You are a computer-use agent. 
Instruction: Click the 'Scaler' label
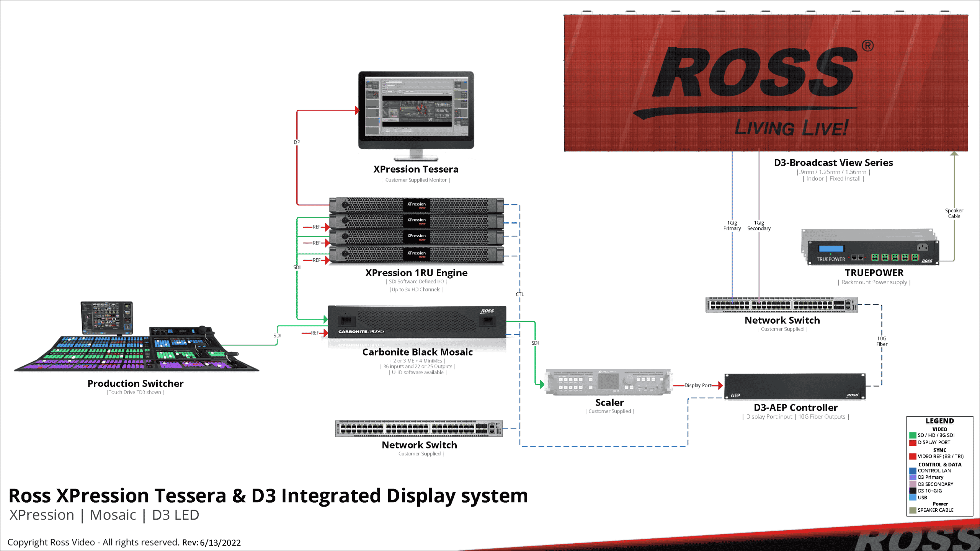(x=609, y=403)
